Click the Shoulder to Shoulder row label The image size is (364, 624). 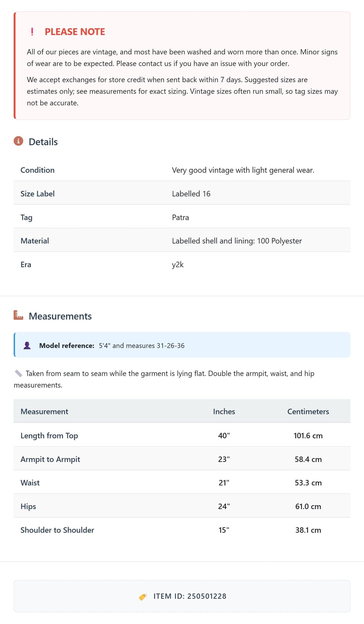tap(57, 530)
